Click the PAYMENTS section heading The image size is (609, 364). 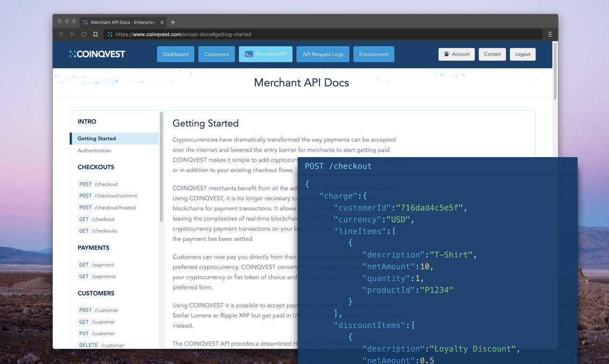click(94, 248)
